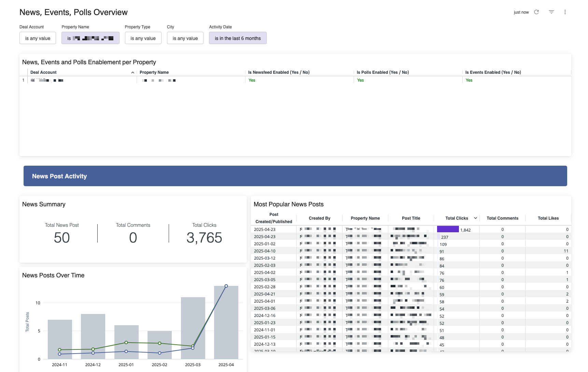Open the Property Name filter
Viewport: 588px width, 372px height.
(x=90, y=38)
